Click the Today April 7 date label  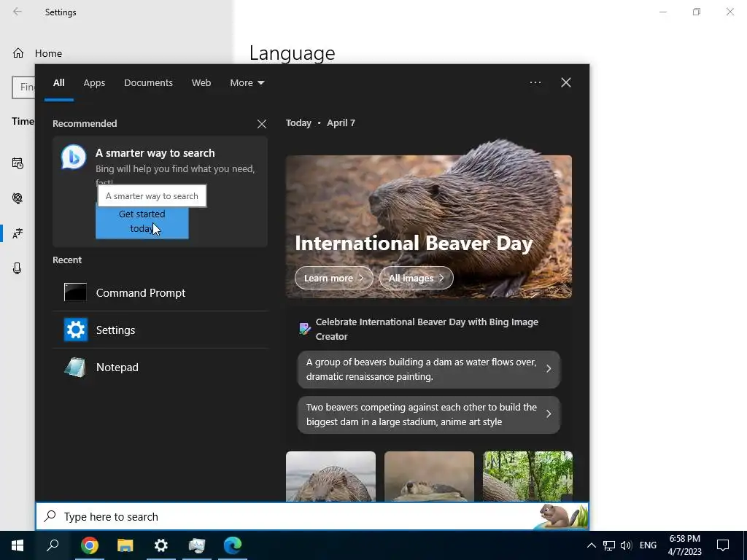320,122
